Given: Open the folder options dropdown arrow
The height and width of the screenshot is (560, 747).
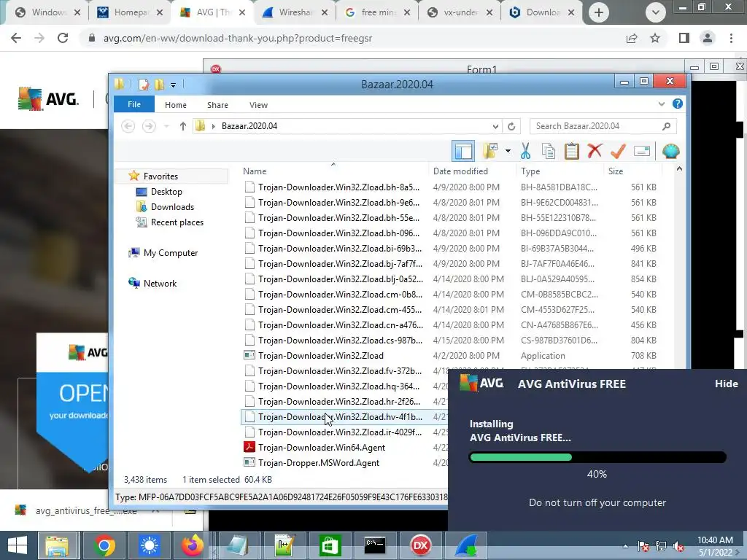Looking at the screenshot, I should pos(508,151).
